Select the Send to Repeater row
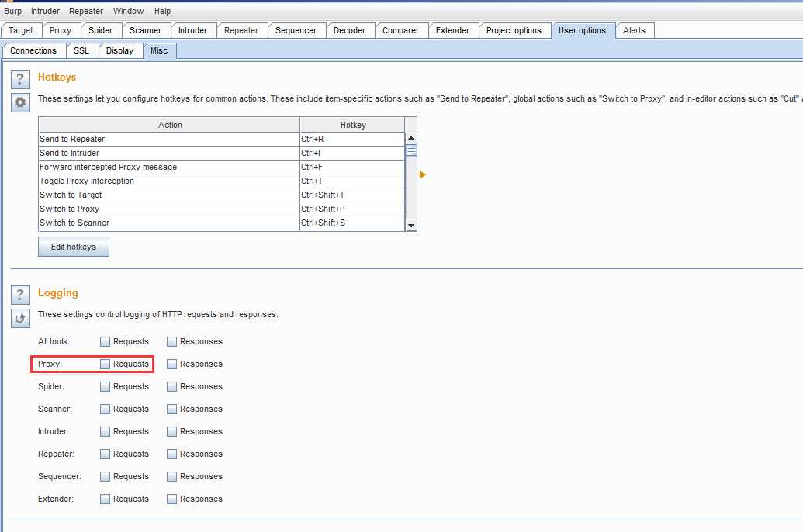 point(221,140)
